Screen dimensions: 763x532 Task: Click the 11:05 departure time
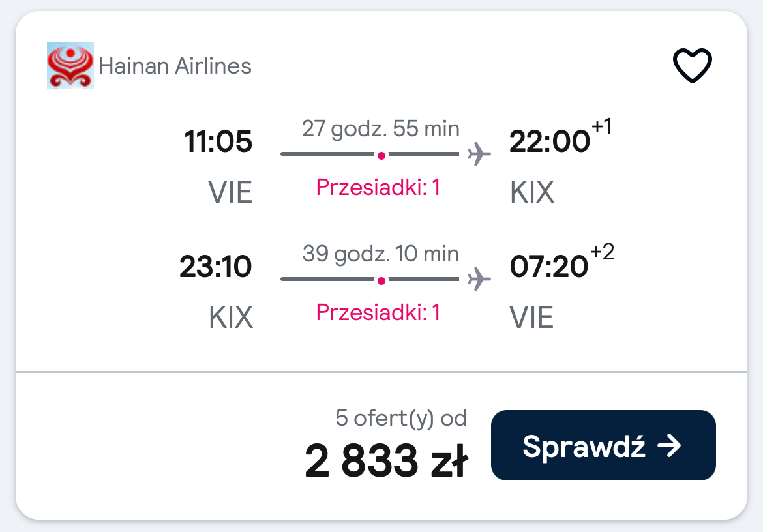[x=218, y=141]
